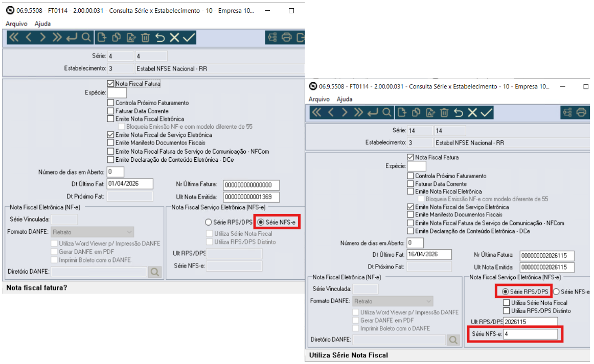Viewport: 594px width, 364px height.
Task: Browse Diretório DANFE search button in right window
Action: 453,340
